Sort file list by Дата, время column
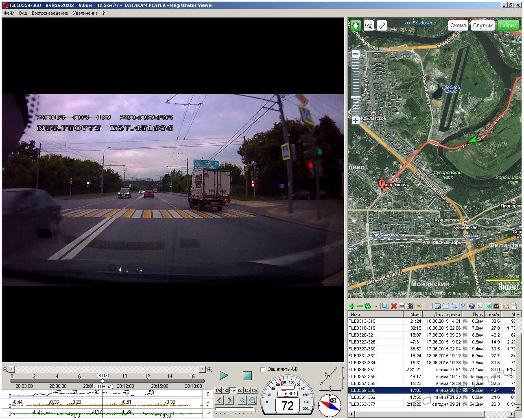The image size is (524, 420). pos(446,314)
